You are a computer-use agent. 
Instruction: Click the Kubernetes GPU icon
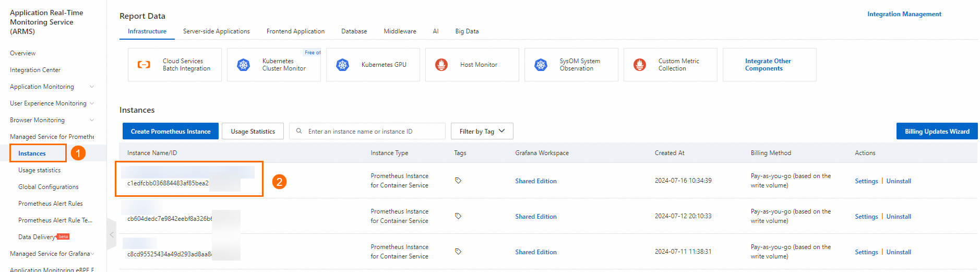pyautogui.click(x=342, y=65)
